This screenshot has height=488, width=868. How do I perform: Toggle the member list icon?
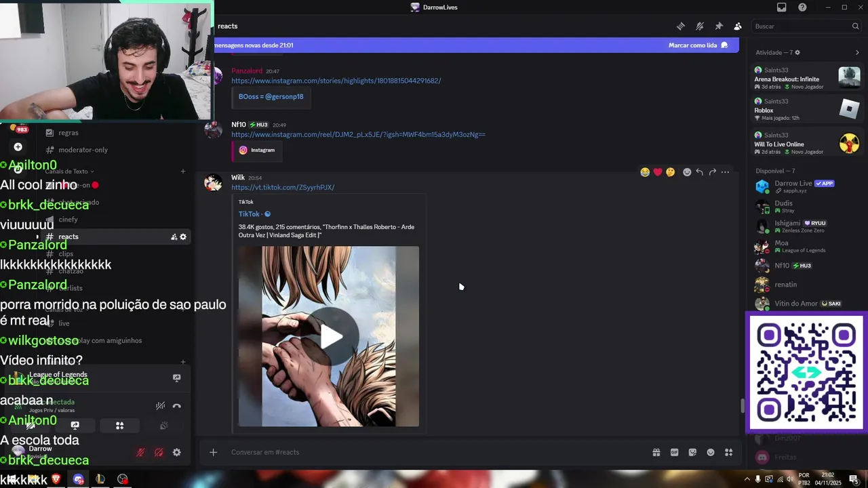tap(738, 26)
